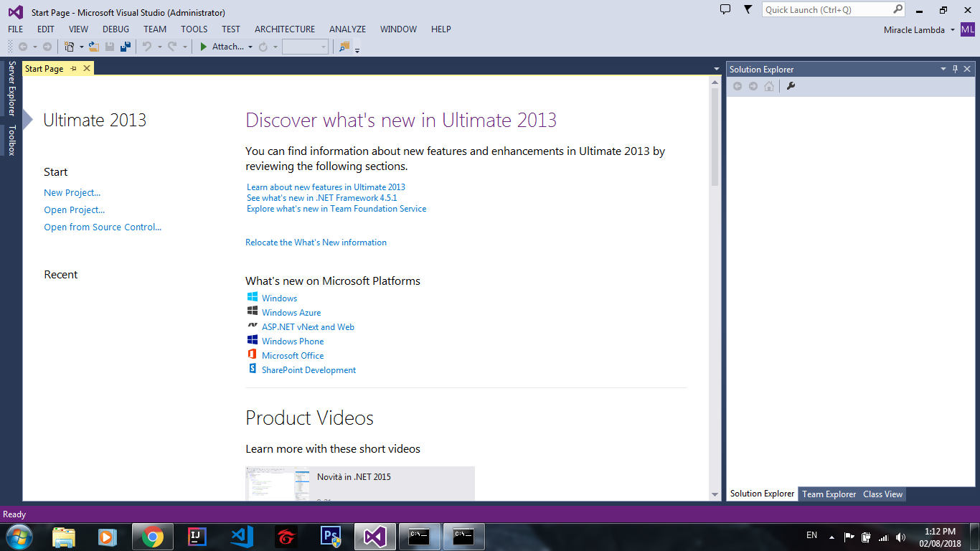Open the Attach debug target dropdown arrow
The height and width of the screenshot is (551, 980).
click(x=250, y=47)
